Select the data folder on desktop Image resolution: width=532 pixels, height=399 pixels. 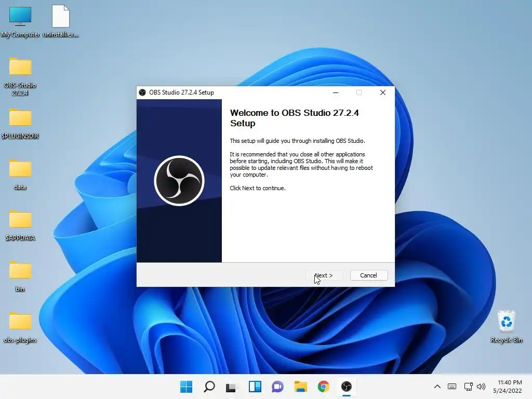20,175
